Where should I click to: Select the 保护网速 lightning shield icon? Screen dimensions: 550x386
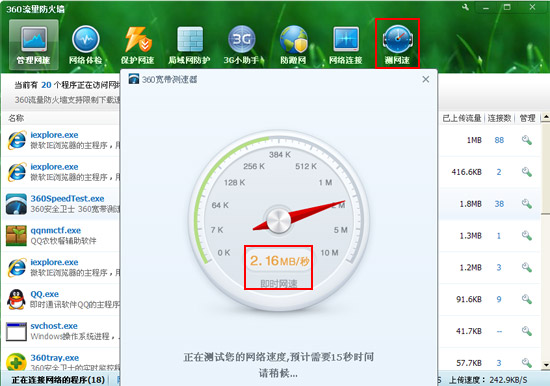[138, 44]
